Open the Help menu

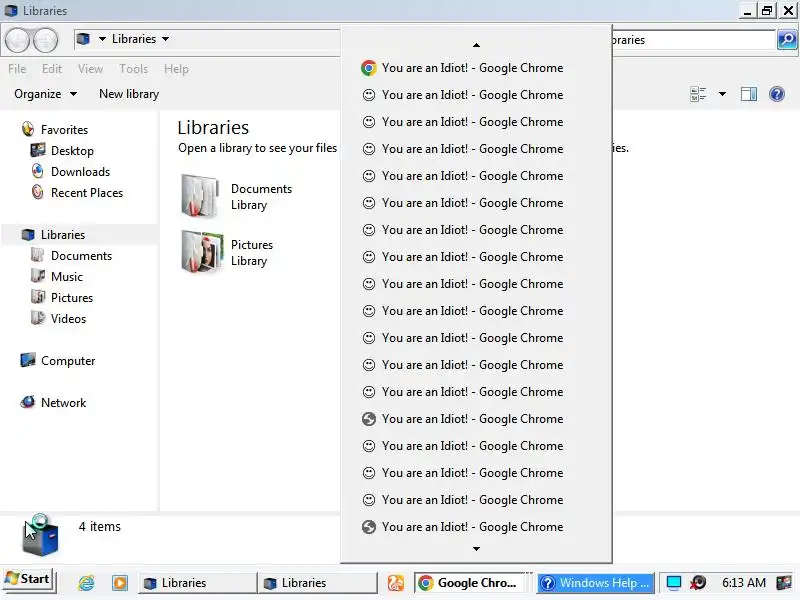(176, 69)
